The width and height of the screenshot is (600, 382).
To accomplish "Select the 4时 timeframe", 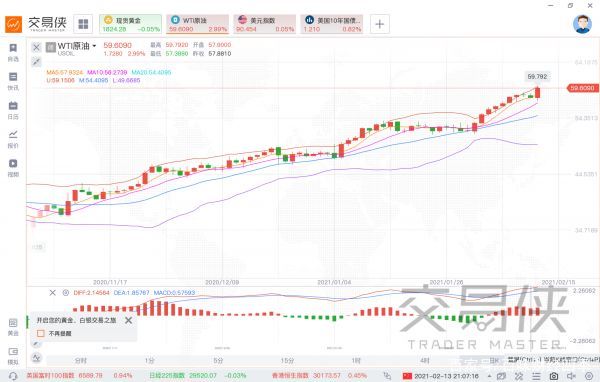I will coord(425,361).
